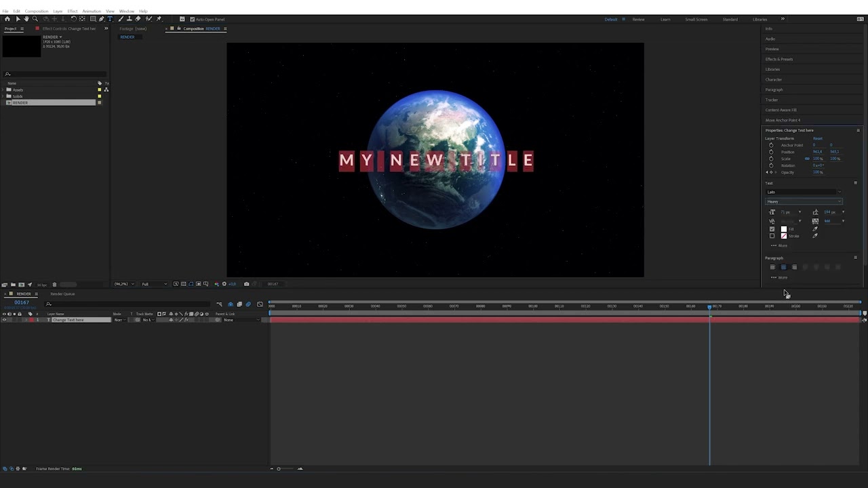This screenshot has width=868, height=488.
Task: Enable the Stroke checkbox in Text properties
Action: point(772,236)
